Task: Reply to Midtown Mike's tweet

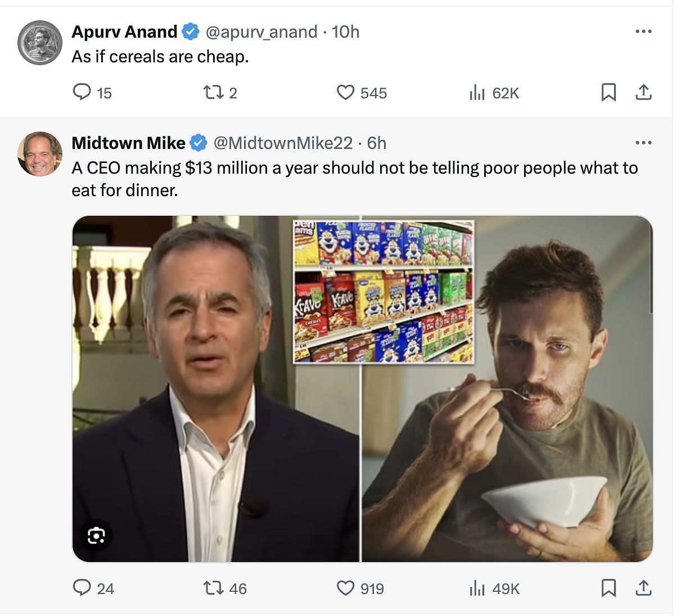Action: pyautogui.click(x=82, y=588)
